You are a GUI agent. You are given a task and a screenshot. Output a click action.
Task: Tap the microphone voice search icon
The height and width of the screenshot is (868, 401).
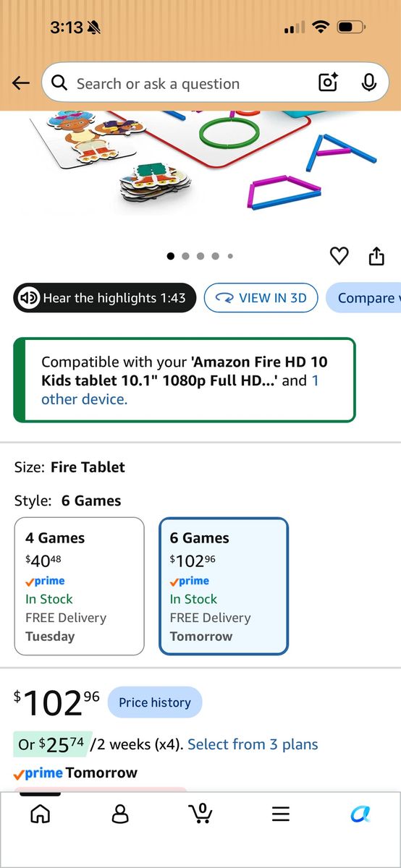[369, 83]
